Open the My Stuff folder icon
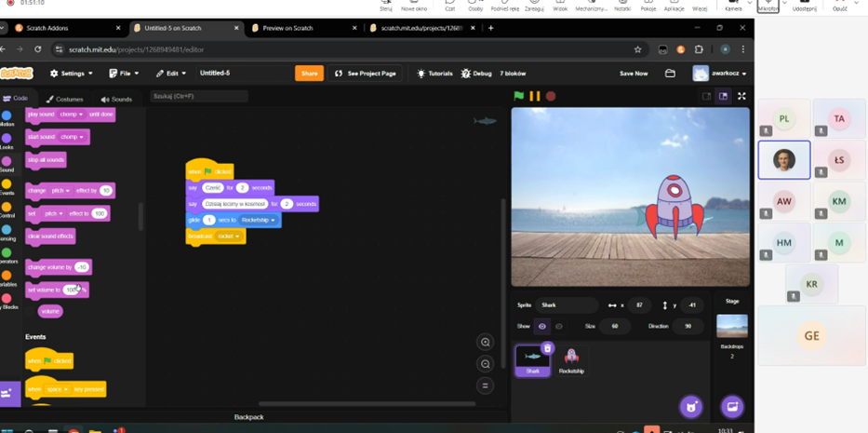 click(670, 74)
